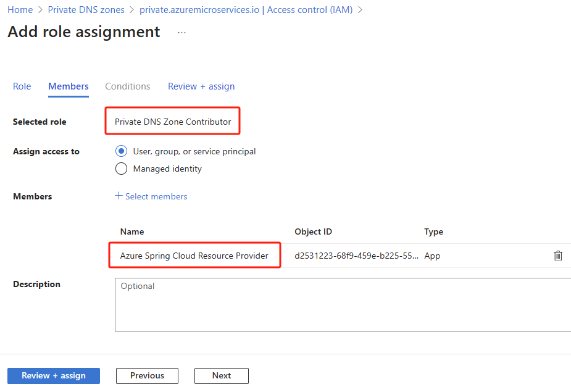
Task: Click the plus icon beside Select members
Action: 119,196
